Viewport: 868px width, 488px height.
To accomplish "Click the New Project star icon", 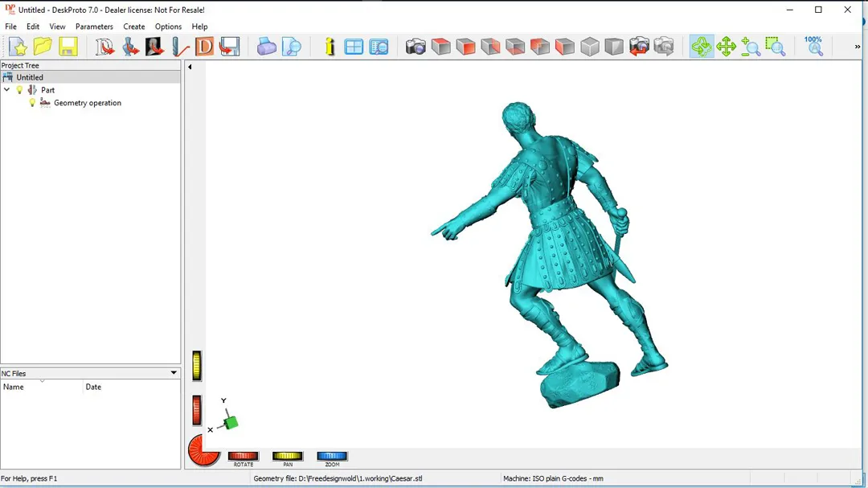I will pos(18,47).
